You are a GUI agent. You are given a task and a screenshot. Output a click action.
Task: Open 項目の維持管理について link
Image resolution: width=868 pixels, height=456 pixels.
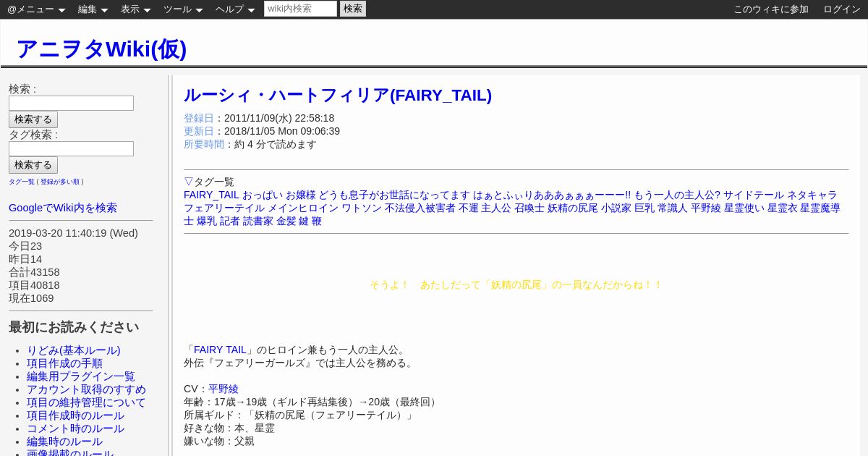click(x=86, y=402)
